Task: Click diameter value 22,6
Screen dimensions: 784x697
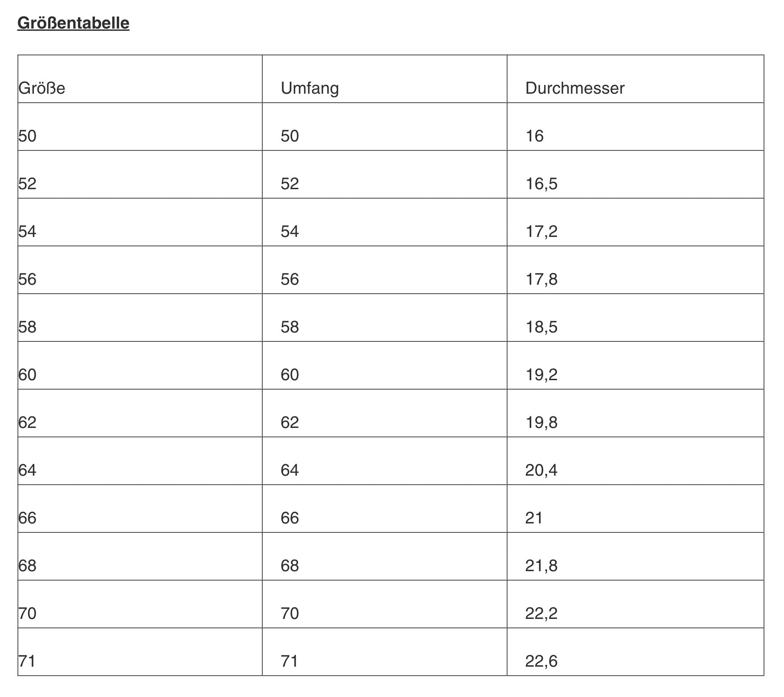Action: (541, 661)
